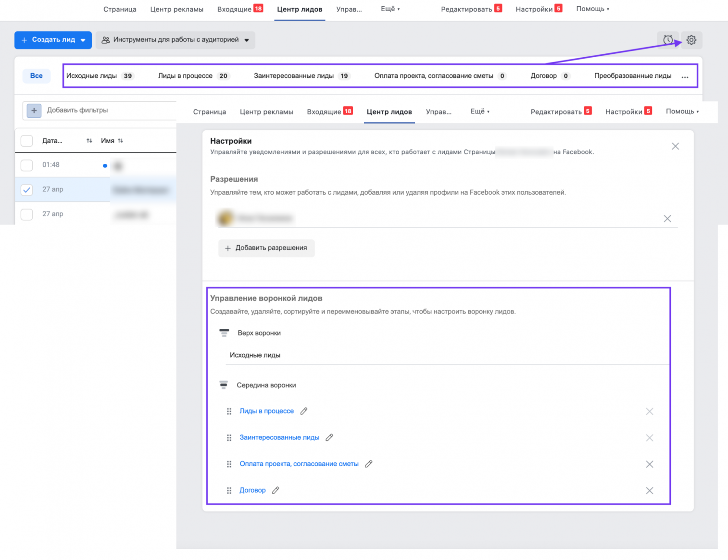Grab the drag handle of Заинтересованные лиды
This screenshot has height=560, width=728.
pyautogui.click(x=229, y=438)
